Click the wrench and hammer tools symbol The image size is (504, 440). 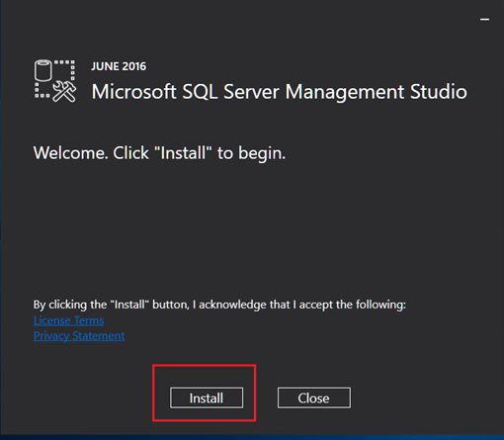tap(64, 92)
